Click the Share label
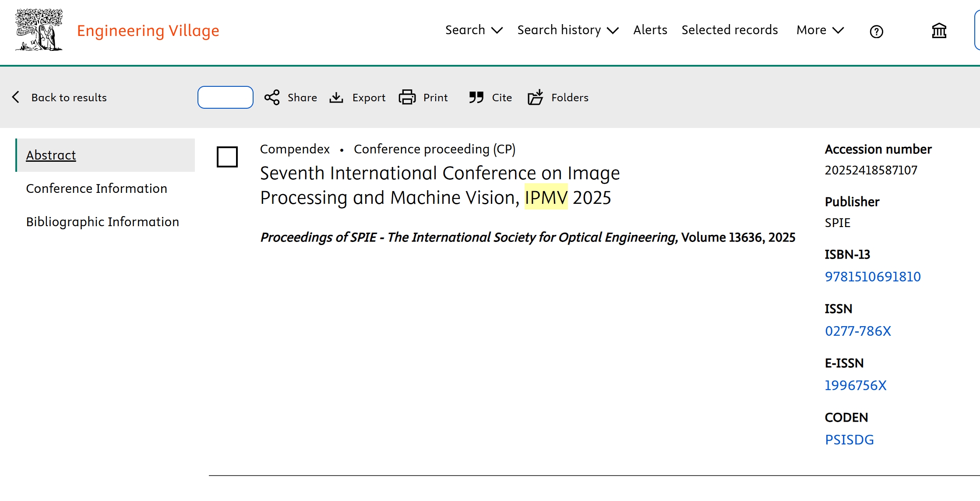 pyautogui.click(x=302, y=97)
